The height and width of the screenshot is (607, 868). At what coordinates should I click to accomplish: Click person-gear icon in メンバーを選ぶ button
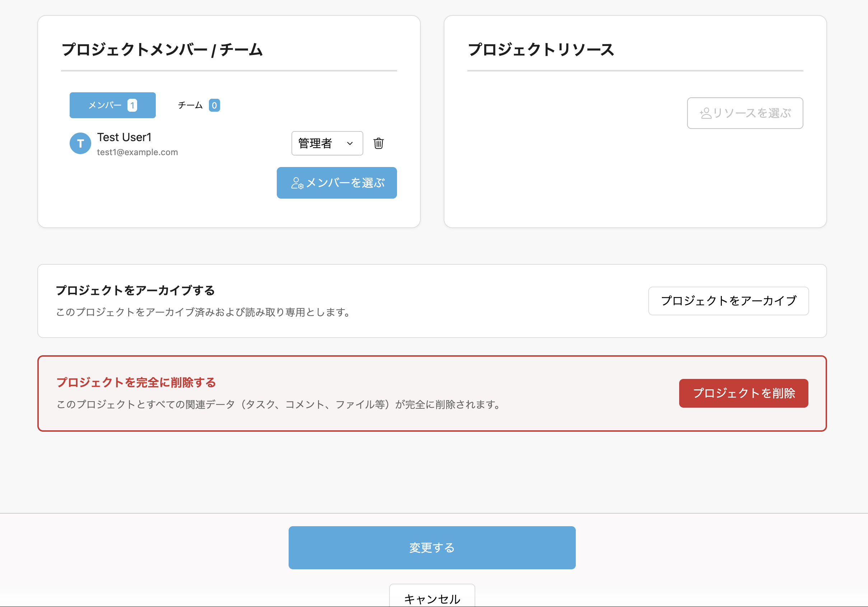[297, 183]
